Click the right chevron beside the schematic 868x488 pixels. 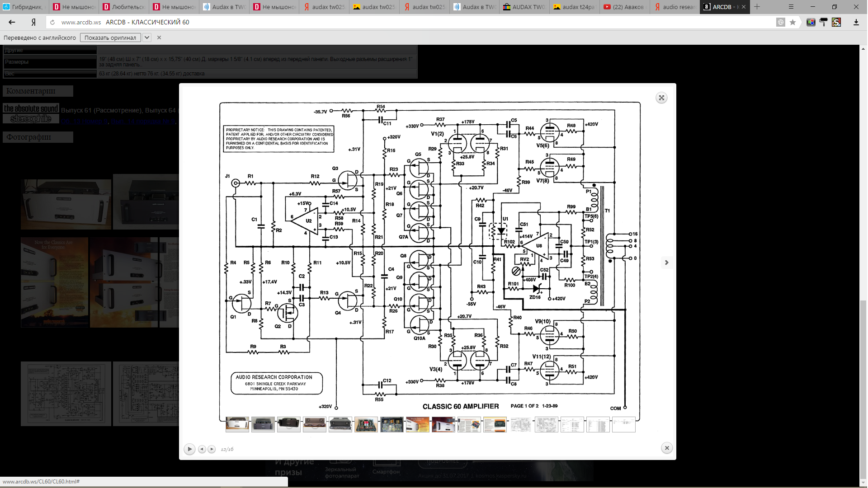coord(666,263)
